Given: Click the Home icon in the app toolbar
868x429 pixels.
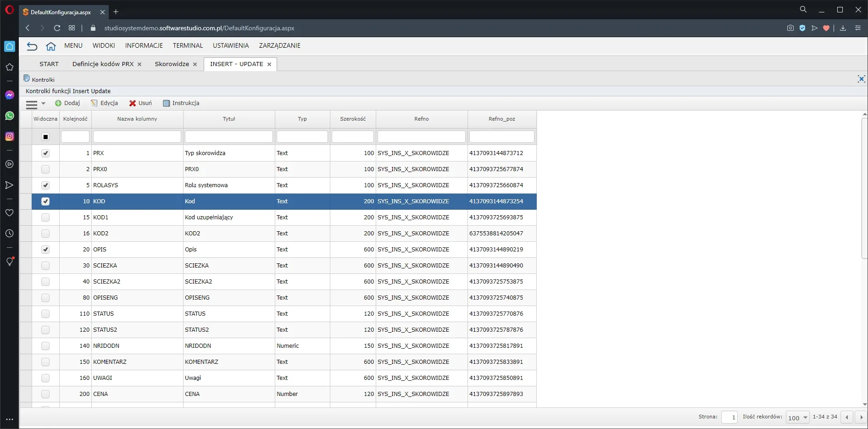Looking at the screenshot, I should click(51, 46).
